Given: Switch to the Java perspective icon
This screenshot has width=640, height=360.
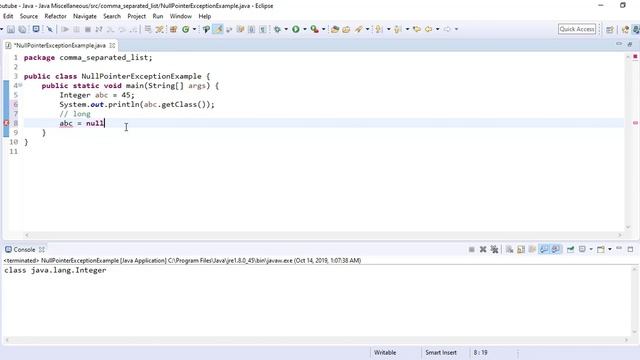Looking at the screenshot, I should click(x=636, y=29).
